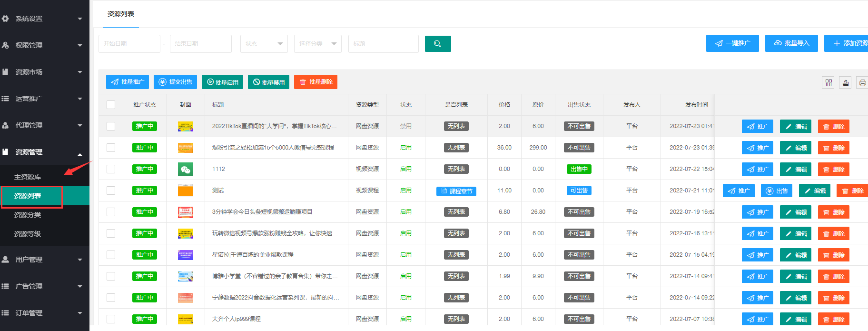Click the 系统设置 gear icon
This screenshot has height=331, width=868.
tap(6, 19)
